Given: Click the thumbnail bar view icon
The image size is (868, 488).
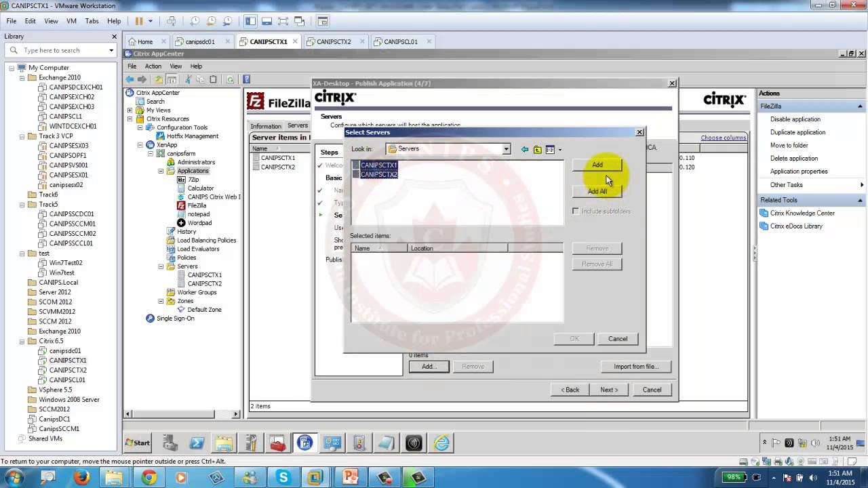Looking at the screenshot, I should pyautogui.click(x=267, y=21).
